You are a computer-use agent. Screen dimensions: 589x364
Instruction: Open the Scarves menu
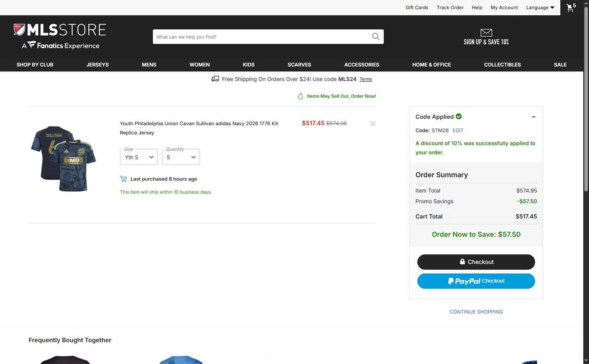click(299, 65)
